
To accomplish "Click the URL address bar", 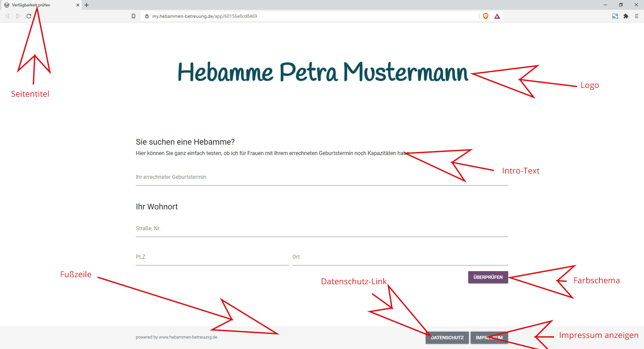I will tap(302, 16).
